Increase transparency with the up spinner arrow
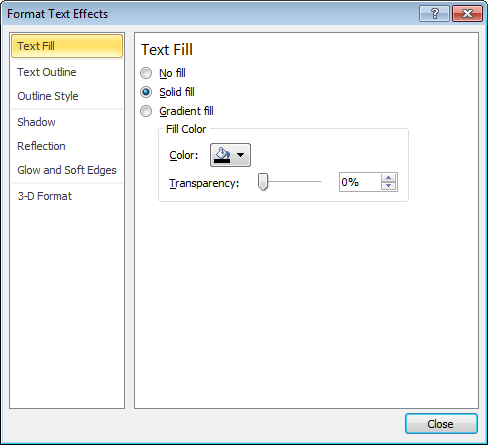The width and height of the screenshot is (488, 445). [388, 178]
